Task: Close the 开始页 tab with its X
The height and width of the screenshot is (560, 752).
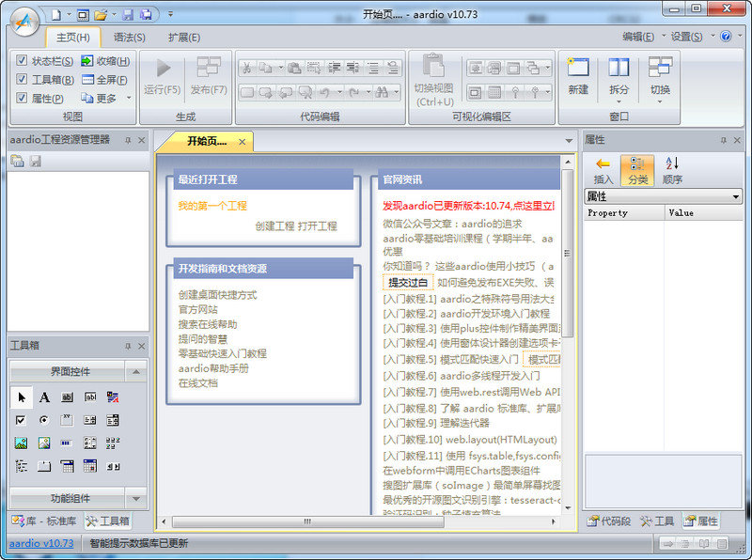Action: [x=243, y=142]
